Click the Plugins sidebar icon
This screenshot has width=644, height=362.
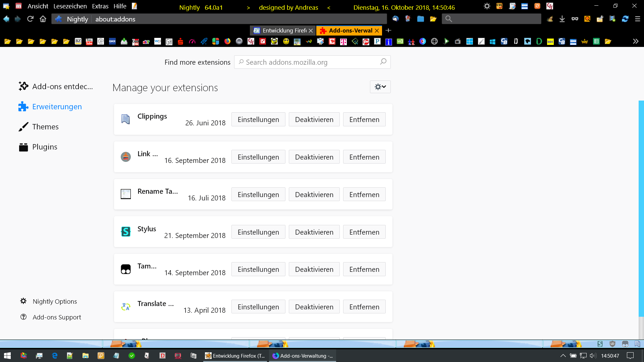[x=23, y=147]
